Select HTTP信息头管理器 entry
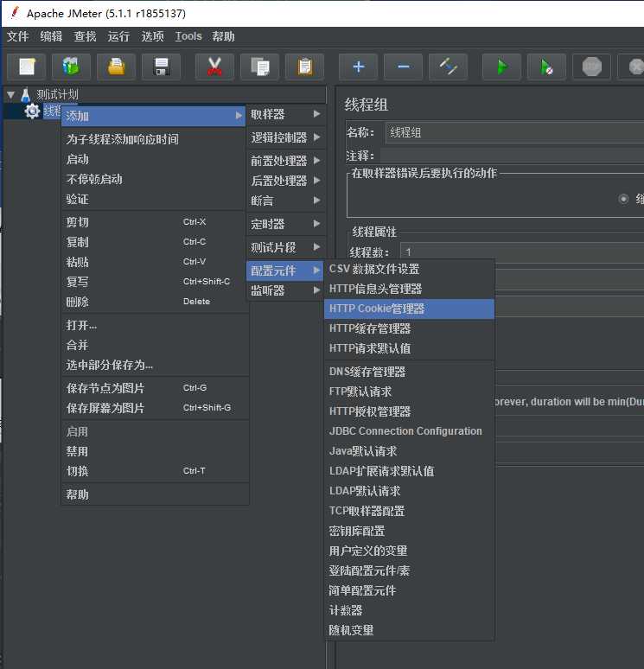Screen dimensions: 644x669 coord(409,289)
